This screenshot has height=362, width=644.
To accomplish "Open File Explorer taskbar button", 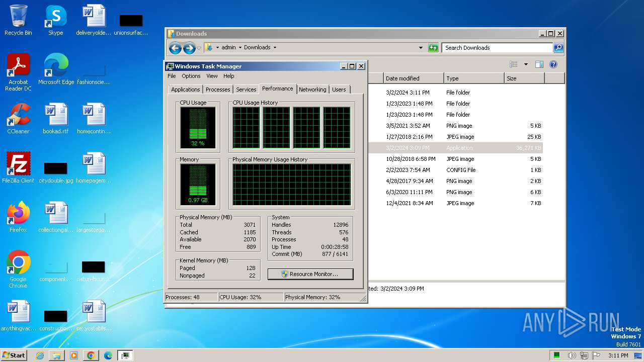I will 57,355.
